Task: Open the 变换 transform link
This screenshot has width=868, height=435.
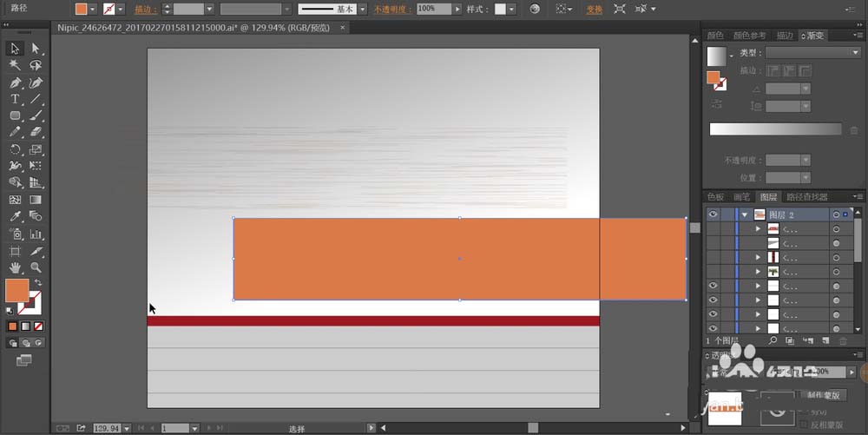Action: [x=595, y=10]
